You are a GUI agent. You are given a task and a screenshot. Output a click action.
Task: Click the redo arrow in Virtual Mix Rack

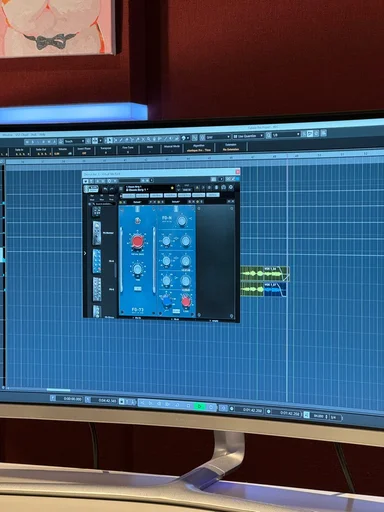111,189
